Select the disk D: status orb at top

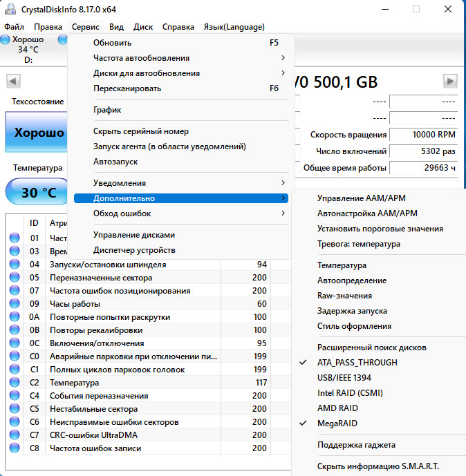click(x=6, y=39)
